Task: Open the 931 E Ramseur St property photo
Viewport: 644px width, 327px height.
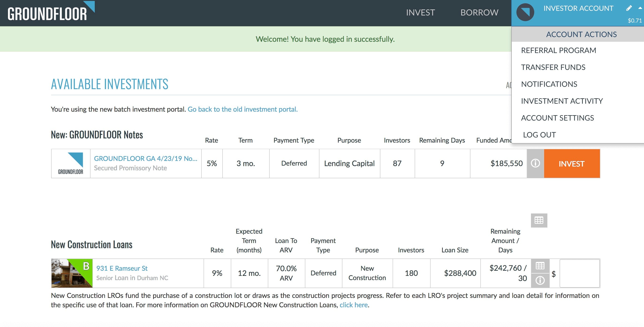Action: 72,273
